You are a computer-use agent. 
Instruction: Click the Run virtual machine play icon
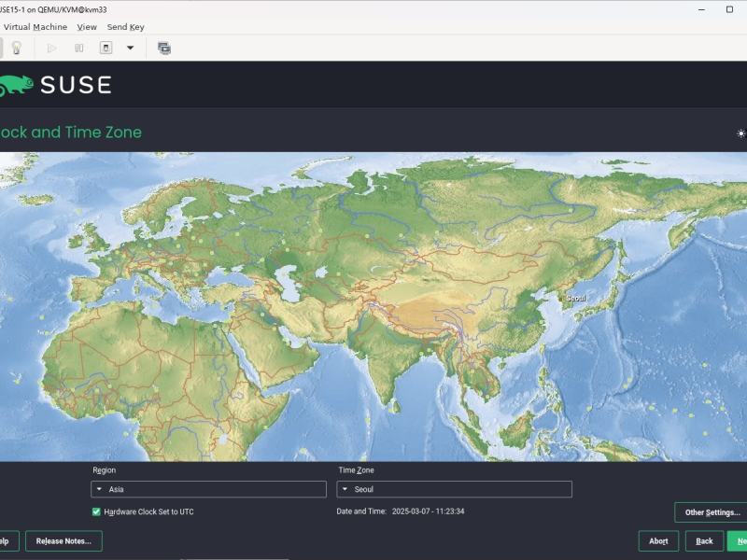coord(52,49)
